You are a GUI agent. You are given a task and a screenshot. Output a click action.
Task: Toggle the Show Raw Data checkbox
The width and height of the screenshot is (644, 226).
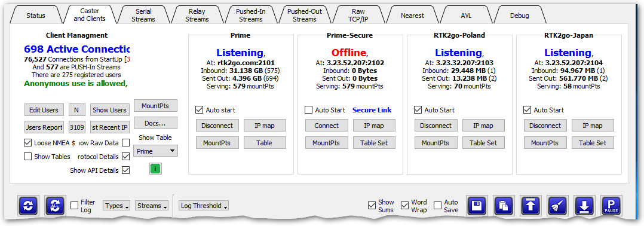pos(125,143)
